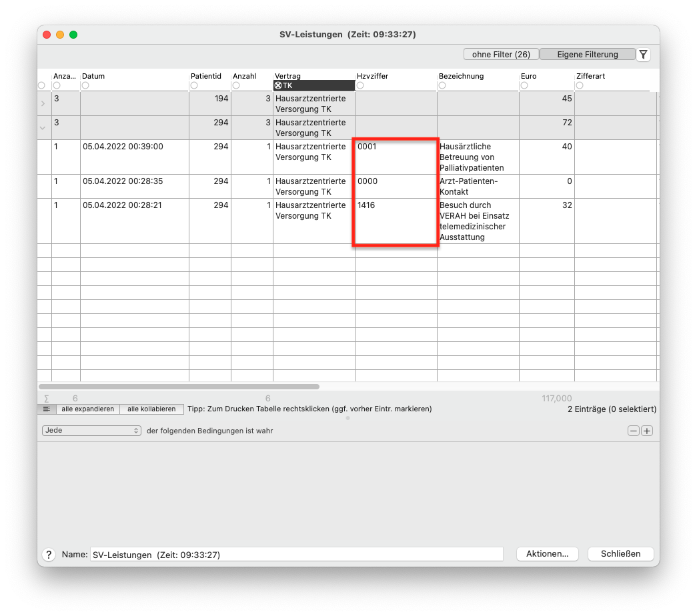Switch to ohne Filter (26) tab

click(x=501, y=54)
